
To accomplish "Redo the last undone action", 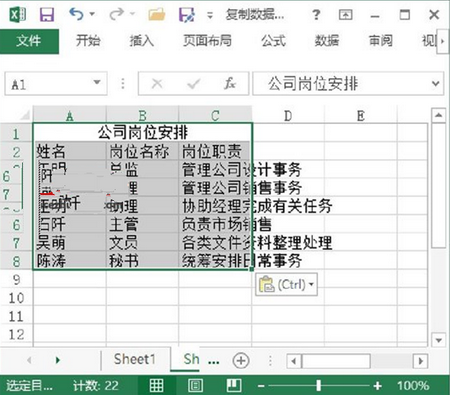I will [116, 14].
